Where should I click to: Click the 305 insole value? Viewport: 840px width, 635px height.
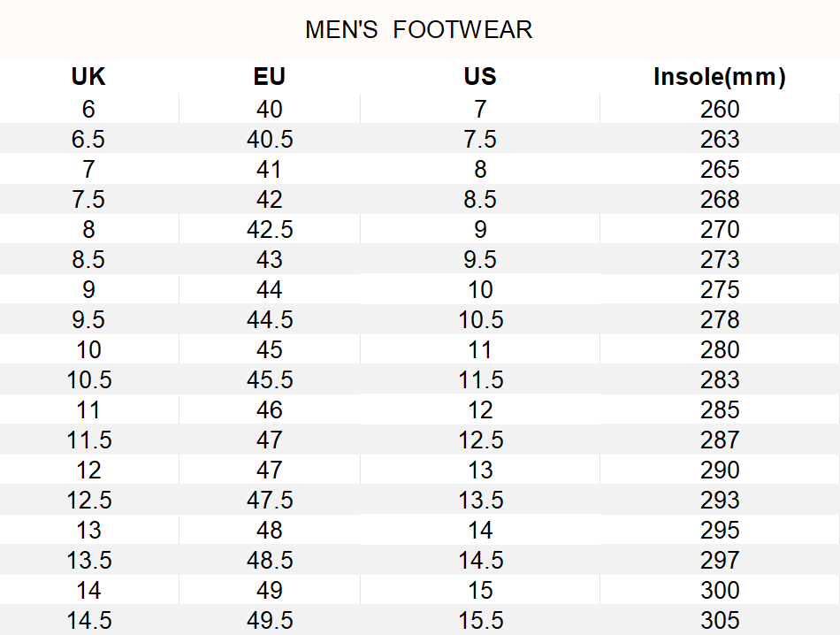719,621
